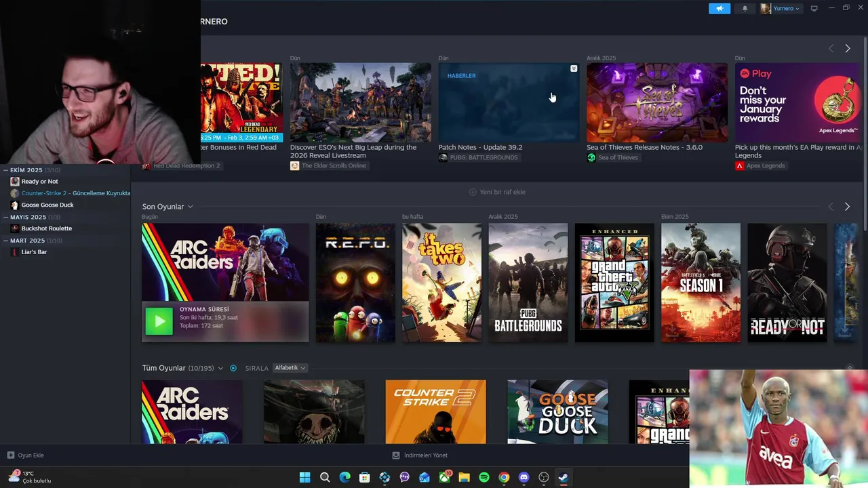Open the Patch Notes - Update 39.2 news card
The height and width of the screenshot is (488, 868).
pyautogui.click(x=509, y=102)
